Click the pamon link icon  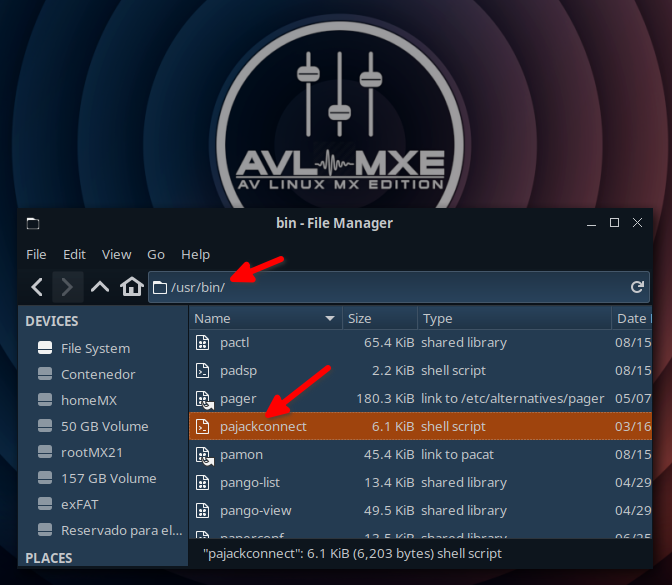tap(204, 456)
